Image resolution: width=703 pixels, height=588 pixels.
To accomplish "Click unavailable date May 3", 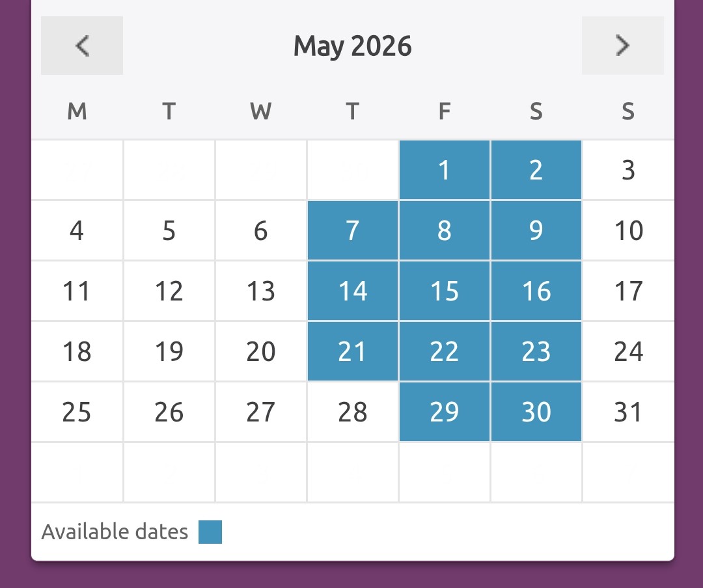I will tap(628, 170).
